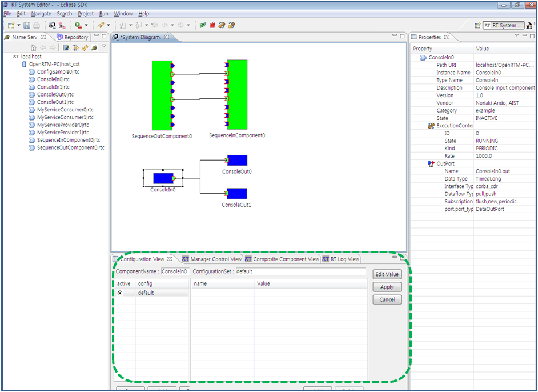The width and height of the screenshot is (538, 392).
Task: Open the Window menu
Action: click(x=123, y=13)
